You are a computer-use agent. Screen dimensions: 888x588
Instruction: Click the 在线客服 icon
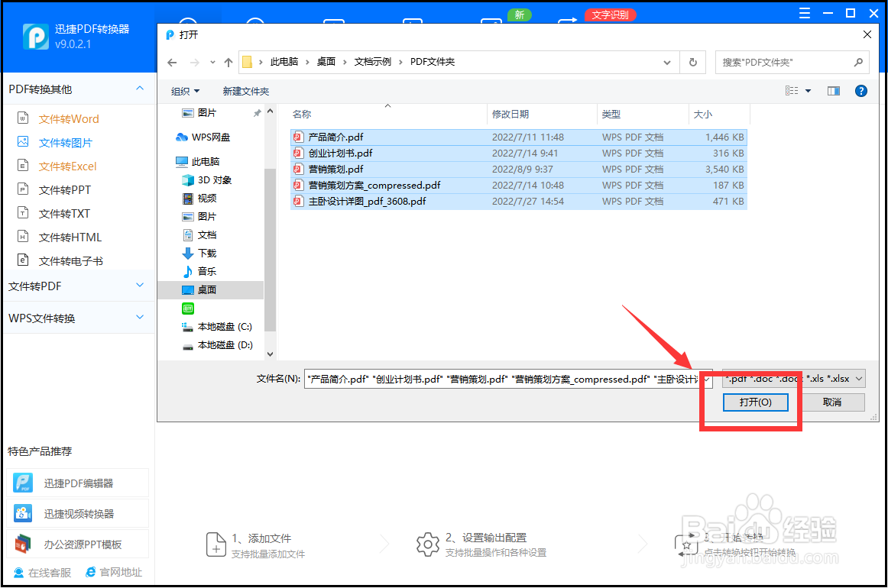tap(18, 573)
